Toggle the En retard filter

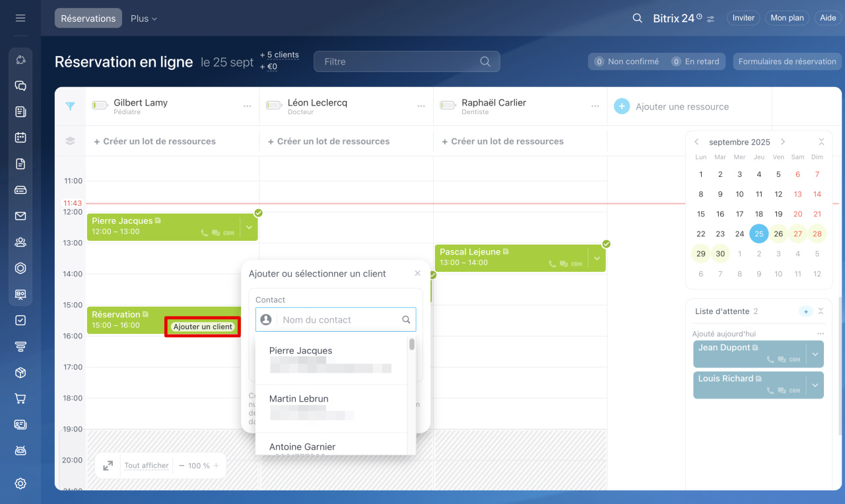696,61
